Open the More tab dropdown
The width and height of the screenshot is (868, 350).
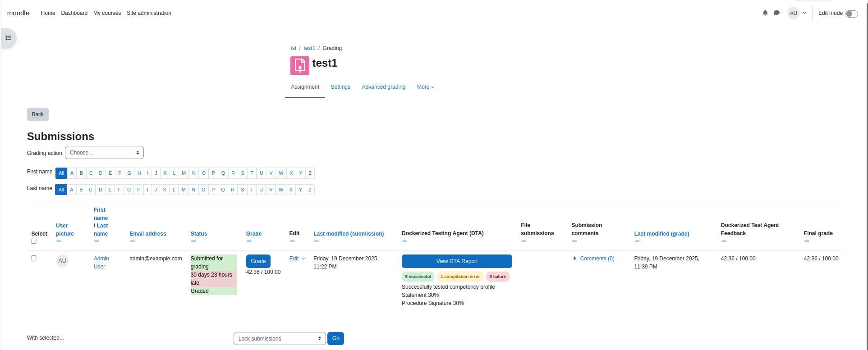[x=426, y=87]
